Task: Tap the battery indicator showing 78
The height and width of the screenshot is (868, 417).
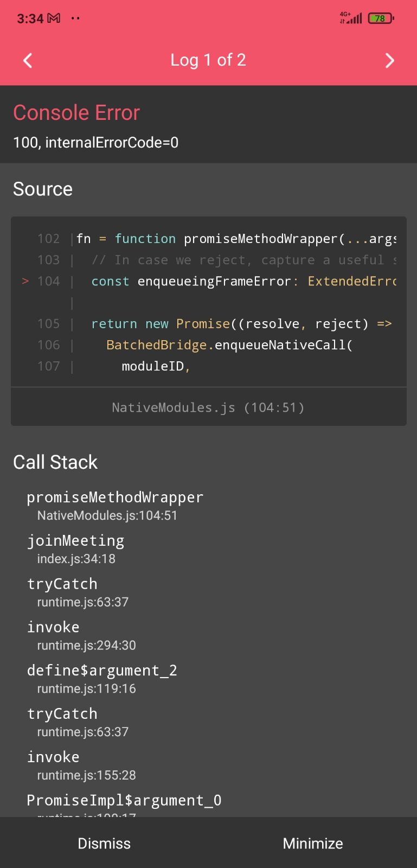Action: coord(380,18)
